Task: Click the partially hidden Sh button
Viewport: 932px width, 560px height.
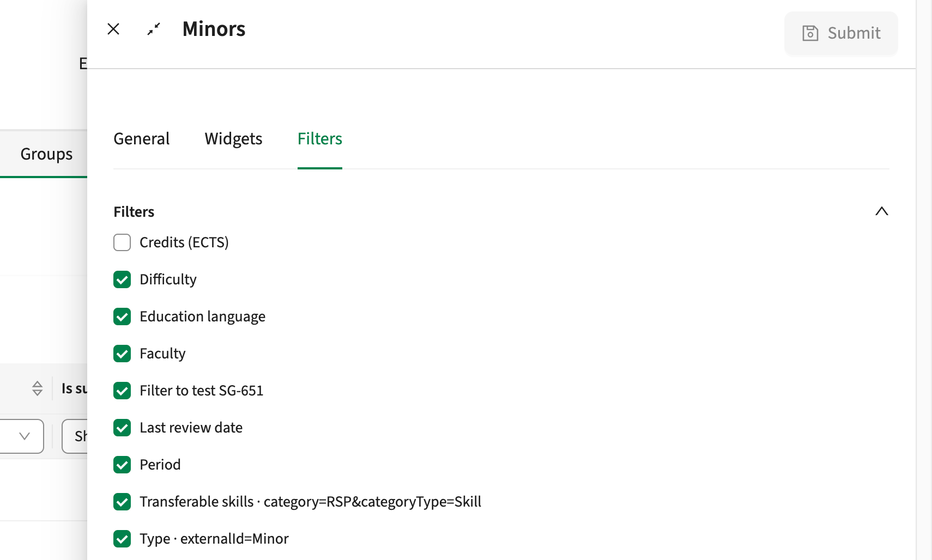Action: tap(75, 436)
